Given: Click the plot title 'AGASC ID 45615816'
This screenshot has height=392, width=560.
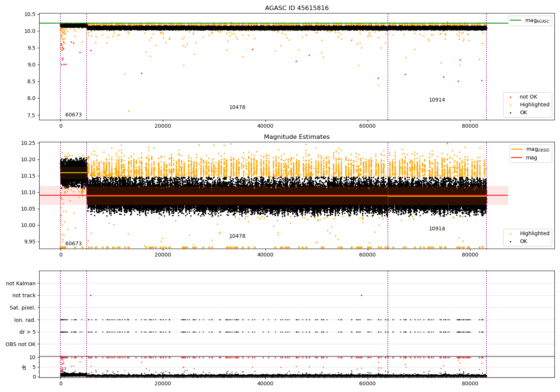Looking at the screenshot, I should pyautogui.click(x=297, y=8).
